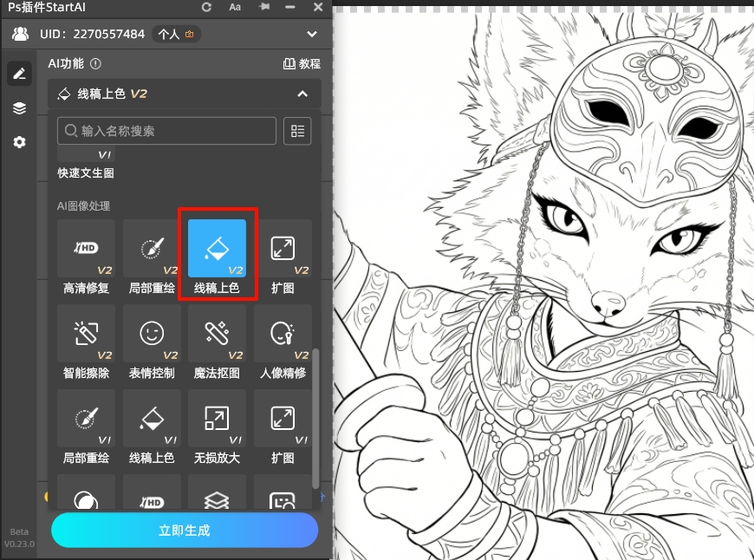
Task: Choose the 局部重绘 V2 tool
Action: 152,249
